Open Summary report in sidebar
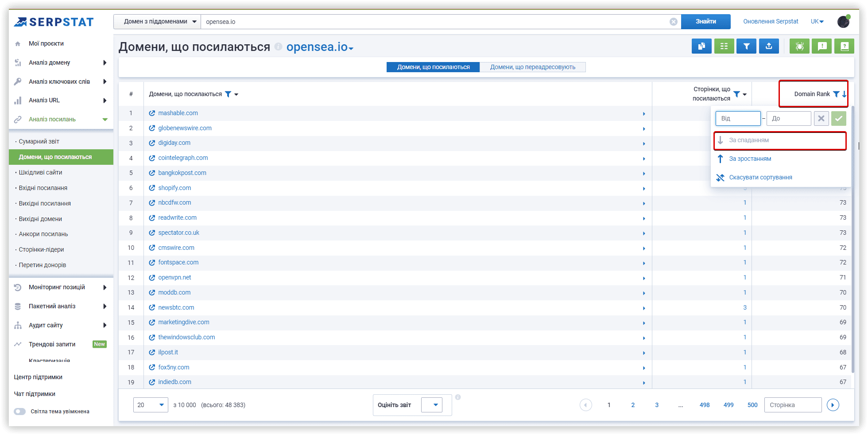 (39, 142)
